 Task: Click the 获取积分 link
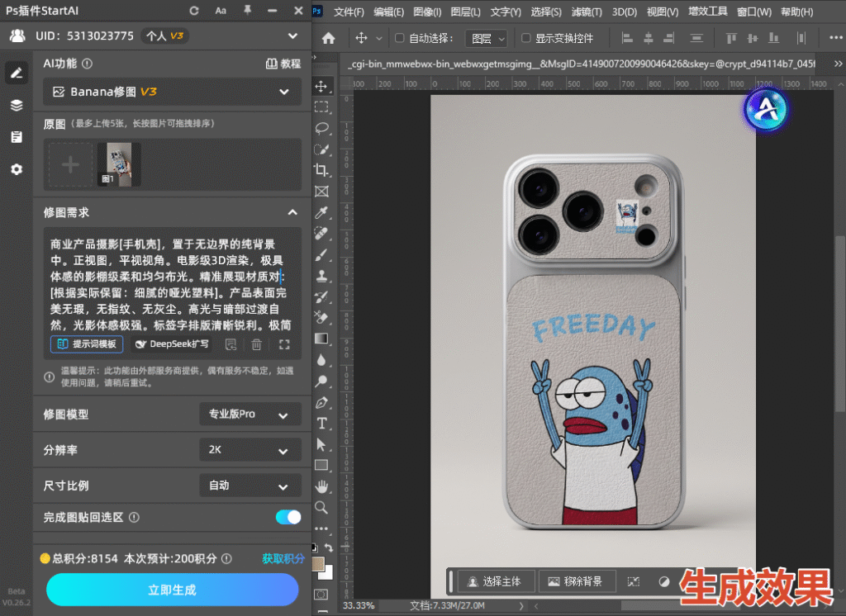point(283,558)
